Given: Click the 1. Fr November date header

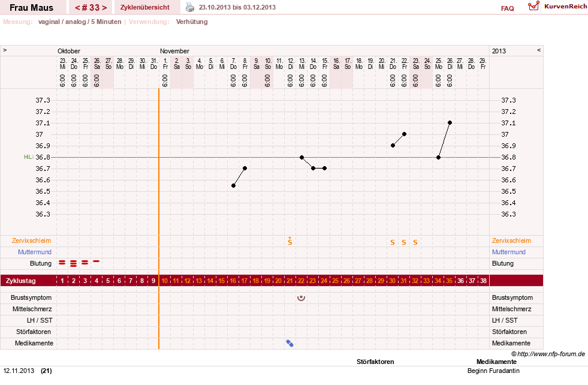Looking at the screenshot, I should (165, 64).
